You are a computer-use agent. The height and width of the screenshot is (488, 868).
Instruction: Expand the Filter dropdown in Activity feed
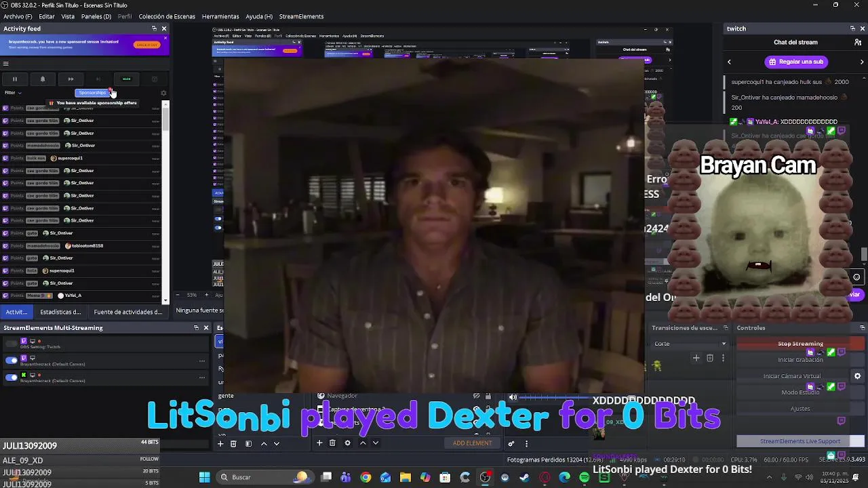13,93
